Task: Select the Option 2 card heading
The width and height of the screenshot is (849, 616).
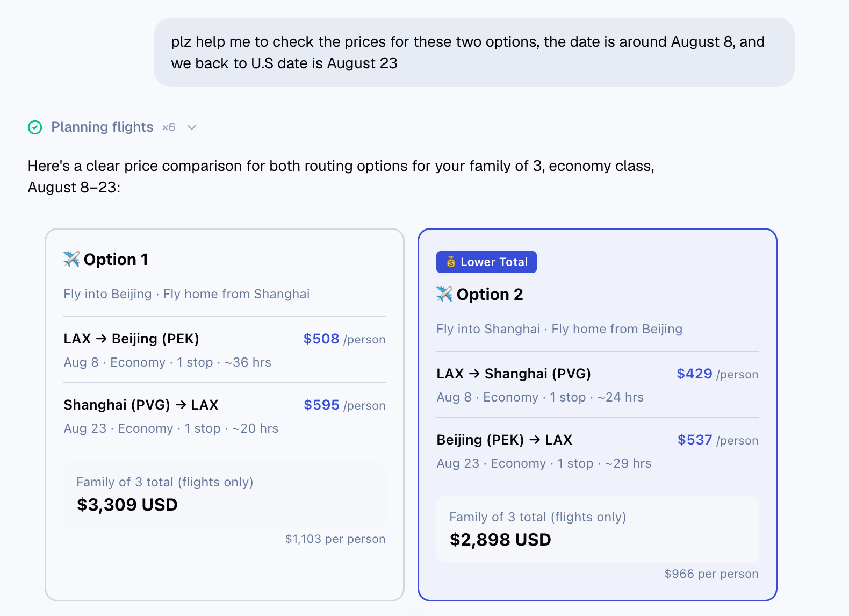Action: pyautogui.click(x=490, y=294)
